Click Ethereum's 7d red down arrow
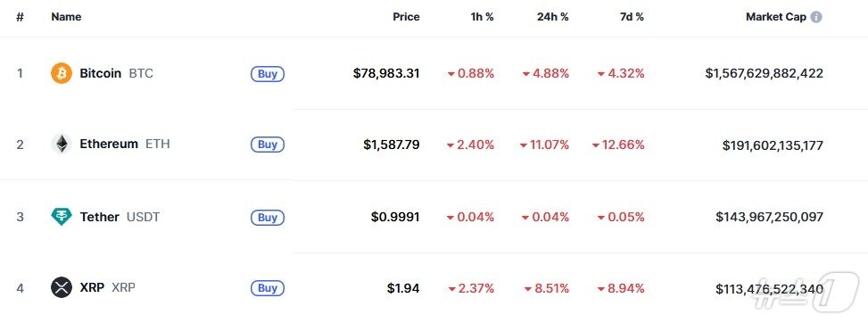868x323 pixels. 596,145
